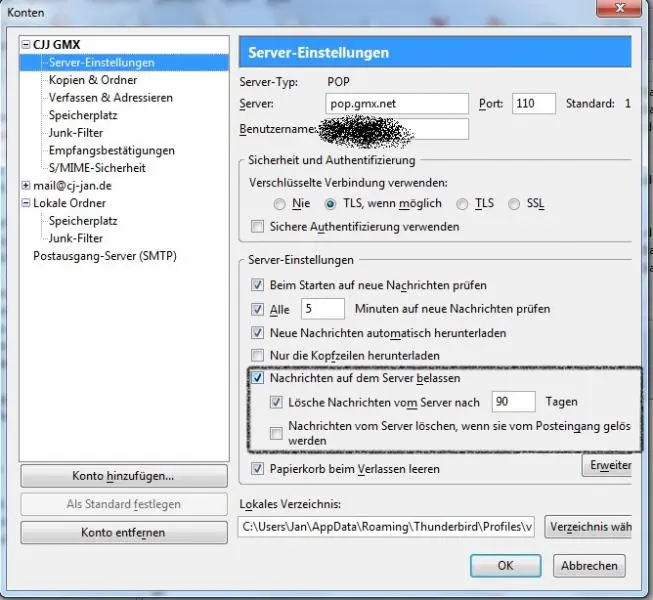Image resolution: width=653 pixels, height=600 pixels.
Task: Choose SSL as connection security
Action: [x=514, y=204]
